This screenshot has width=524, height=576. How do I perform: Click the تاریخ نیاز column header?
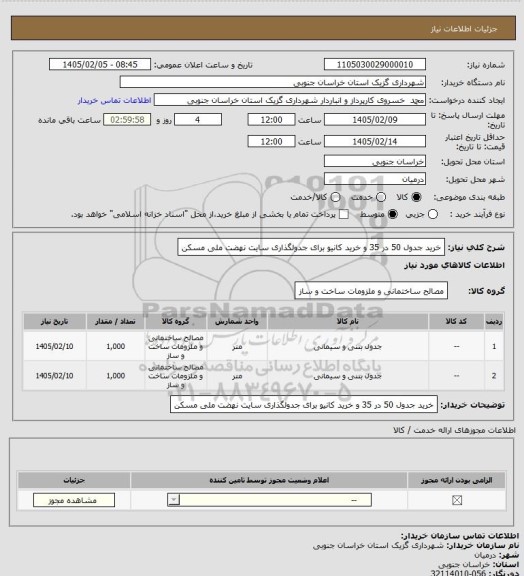pos(54,321)
